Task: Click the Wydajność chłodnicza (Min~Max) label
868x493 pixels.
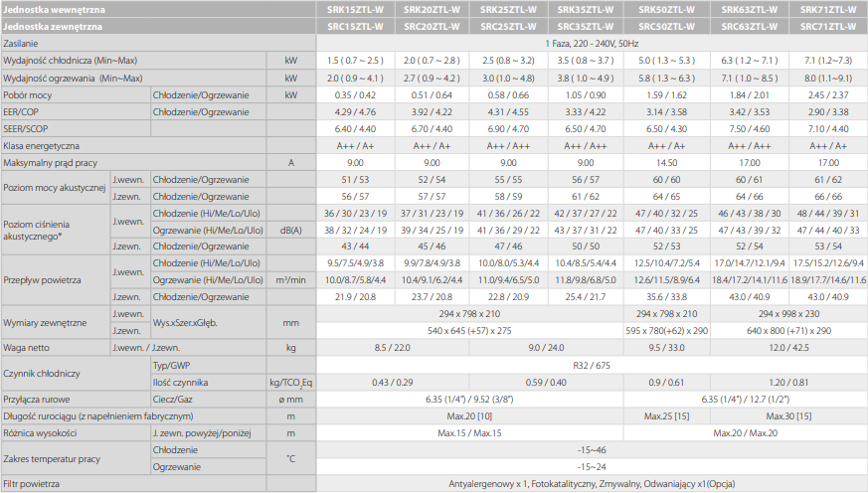Action: point(70,61)
